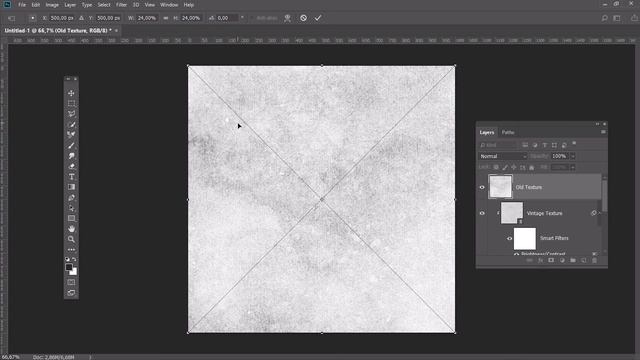Click the reference point locator grid
The width and height of the screenshot is (640, 360).
(33, 18)
